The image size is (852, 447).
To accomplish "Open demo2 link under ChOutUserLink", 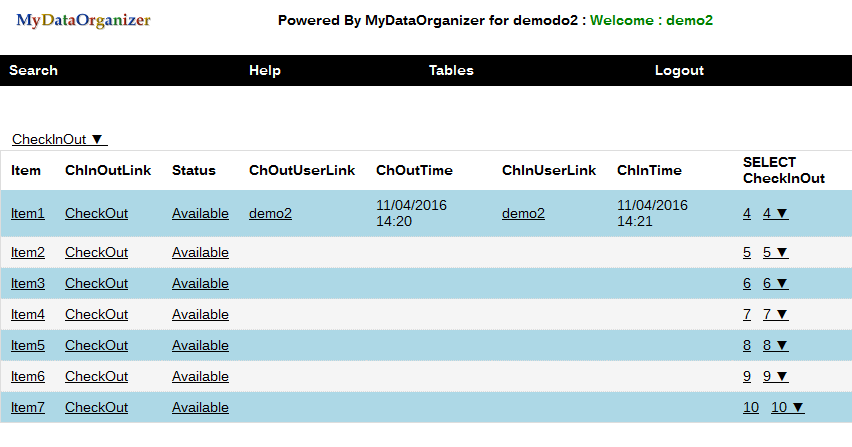I will (270, 213).
